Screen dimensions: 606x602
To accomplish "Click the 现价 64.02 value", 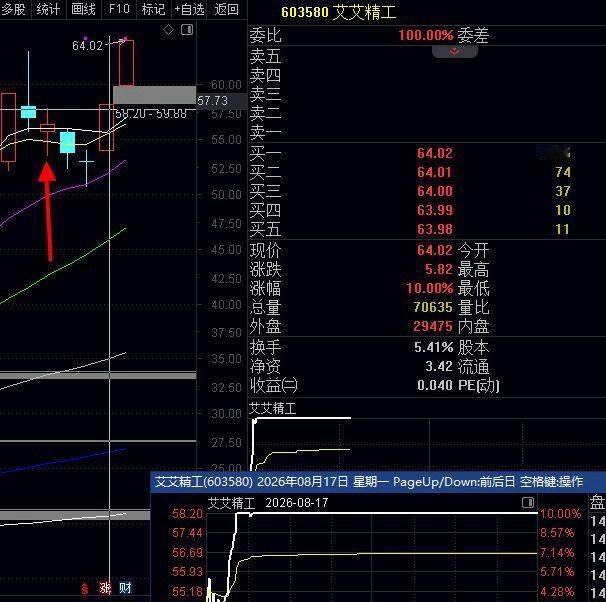I will pyautogui.click(x=435, y=250).
